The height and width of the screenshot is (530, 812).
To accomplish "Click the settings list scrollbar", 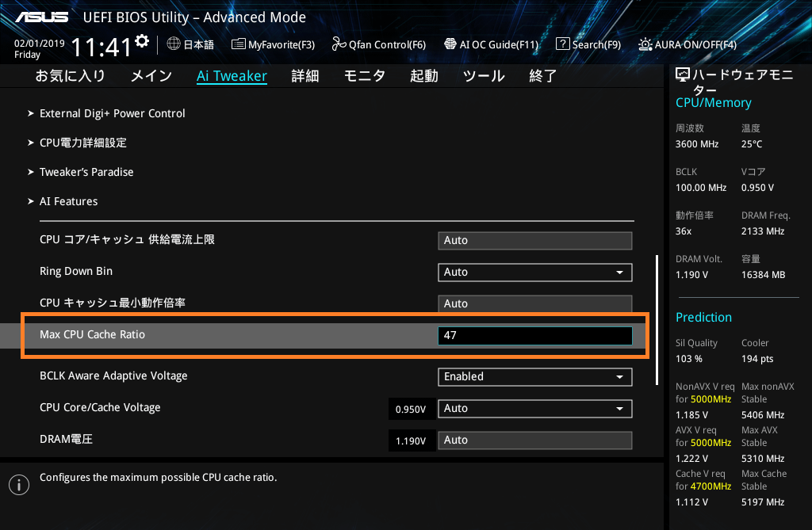I will (x=657, y=320).
